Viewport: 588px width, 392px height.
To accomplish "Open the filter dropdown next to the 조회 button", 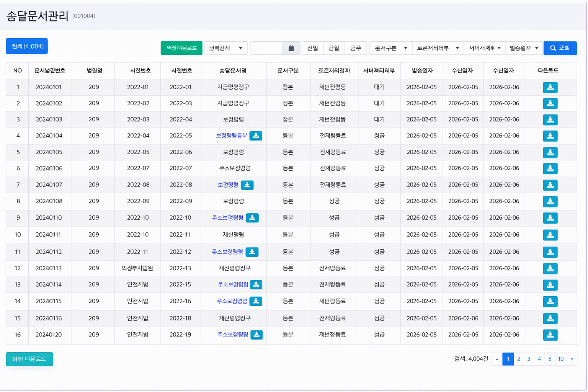I will click(523, 48).
